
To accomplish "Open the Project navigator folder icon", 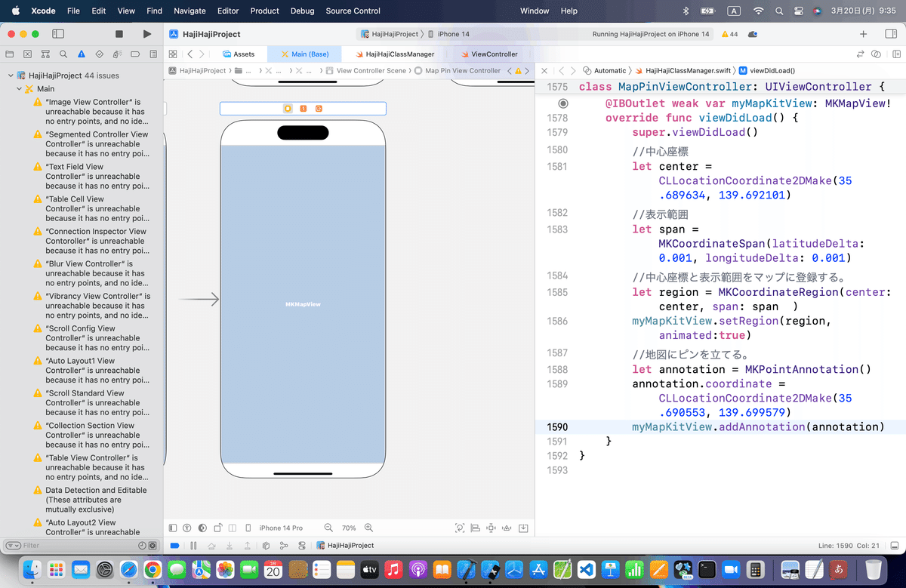I will [10, 54].
